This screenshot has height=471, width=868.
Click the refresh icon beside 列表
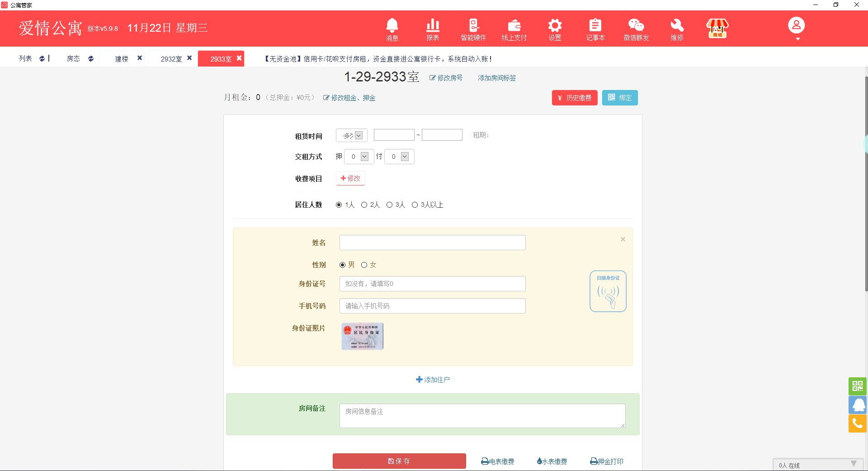pyautogui.click(x=42, y=58)
